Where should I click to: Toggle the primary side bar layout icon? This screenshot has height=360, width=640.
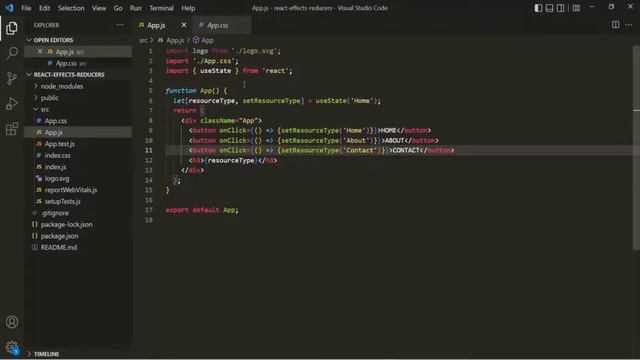tap(538, 8)
